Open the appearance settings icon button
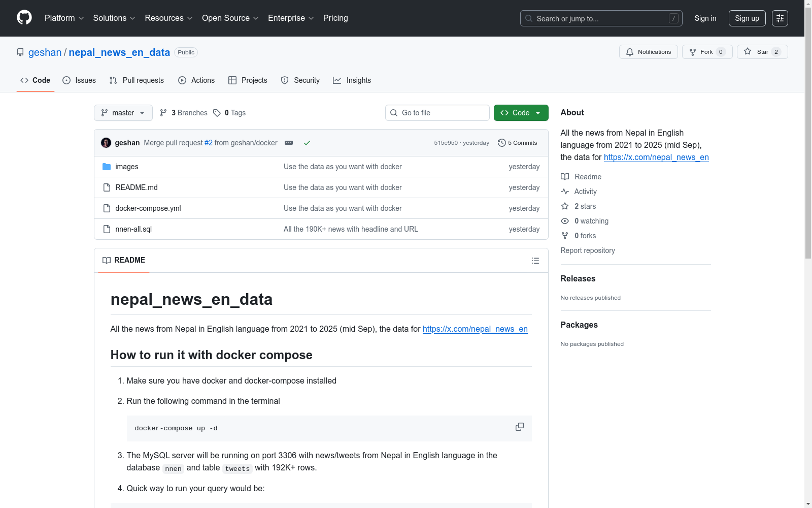Viewport: 812px width, 508px height. click(780, 18)
